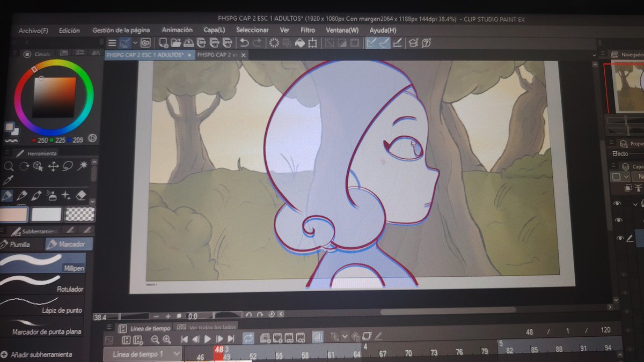
Task: Click 'Añadir subherramienta' button
Action: (x=36, y=354)
